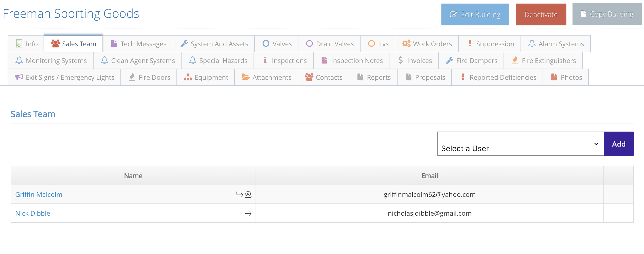
Task: Click the Exit Signs megaphone icon
Action: pos(19,77)
